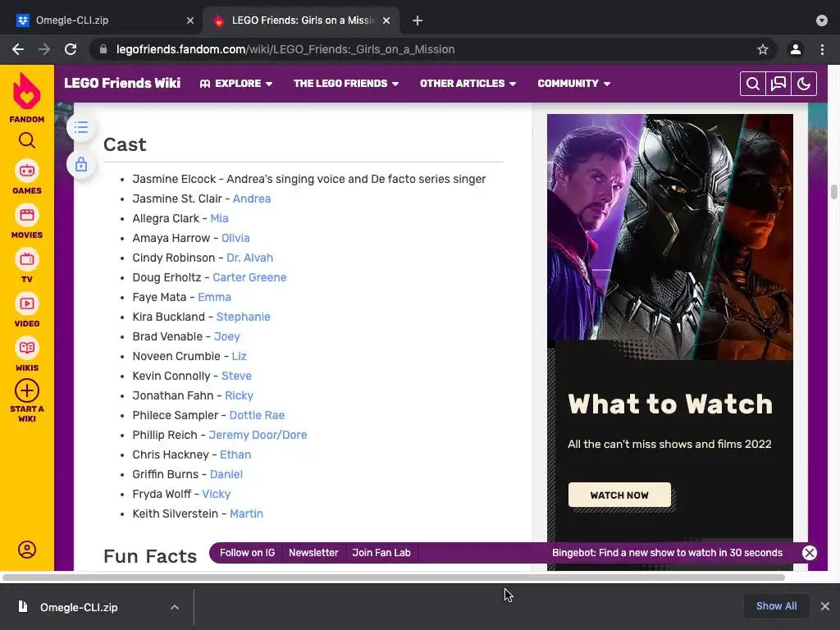The width and height of the screenshot is (840, 630).
Task: Select the LEGO Friends: Girls on a Mission tab
Action: point(301,21)
